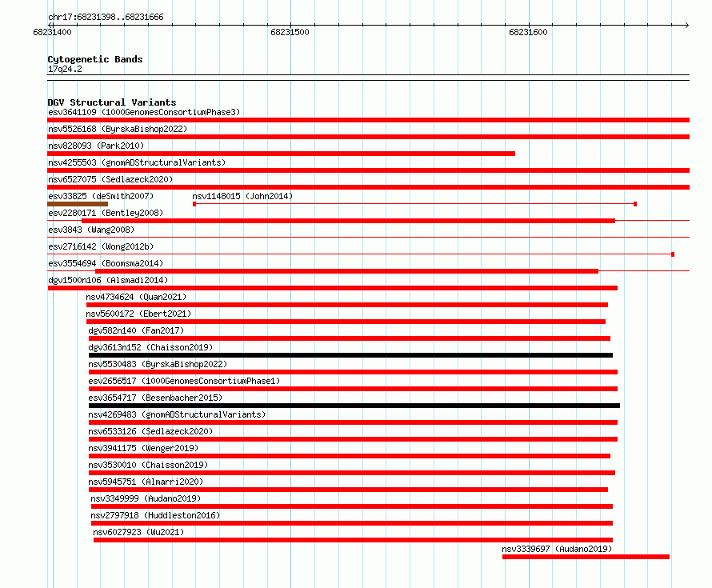
Task: Click the 68231500 ruler position label
Action: [290, 32]
